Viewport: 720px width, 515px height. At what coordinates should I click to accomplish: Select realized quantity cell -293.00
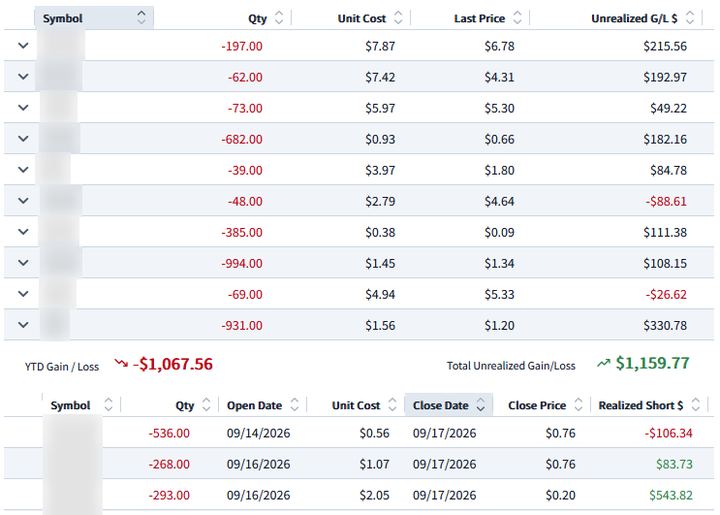[169, 495]
